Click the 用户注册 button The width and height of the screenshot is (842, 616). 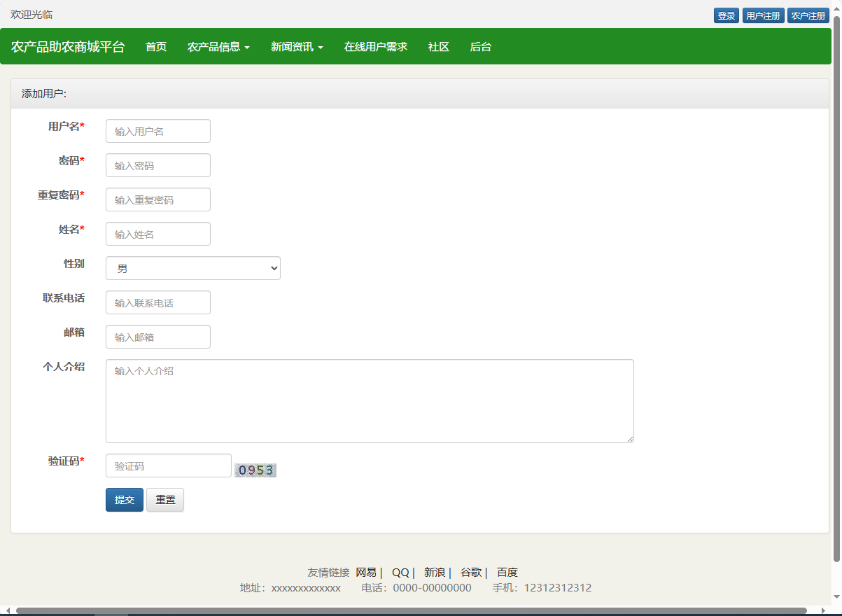[x=763, y=15]
